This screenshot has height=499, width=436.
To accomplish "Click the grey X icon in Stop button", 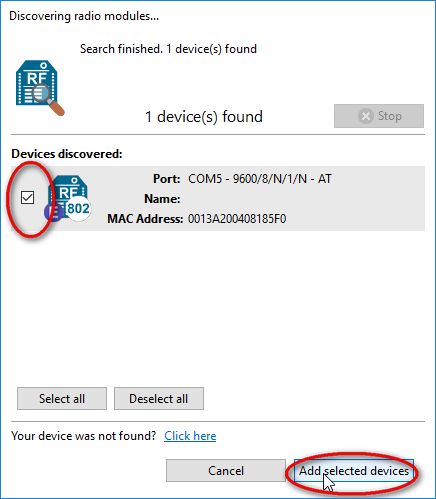I will coord(366,116).
